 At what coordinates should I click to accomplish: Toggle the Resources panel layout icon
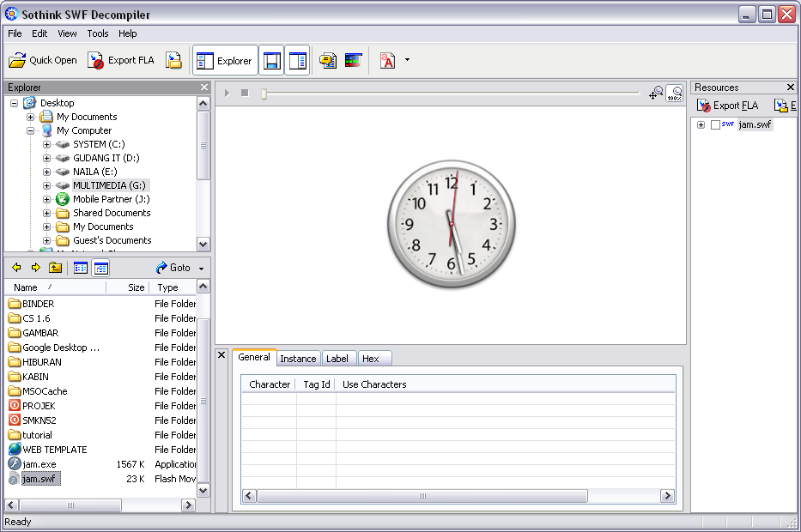pos(297,61)
